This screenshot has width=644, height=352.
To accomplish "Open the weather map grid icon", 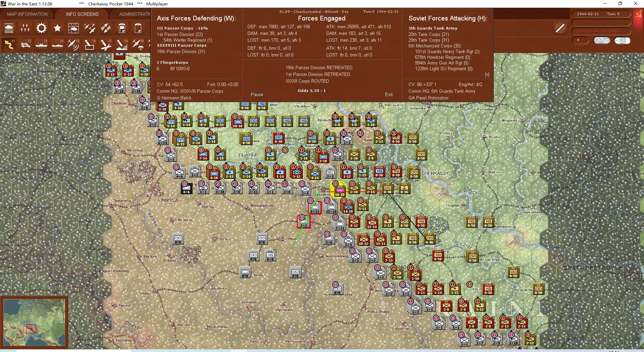I will [73, 28].
